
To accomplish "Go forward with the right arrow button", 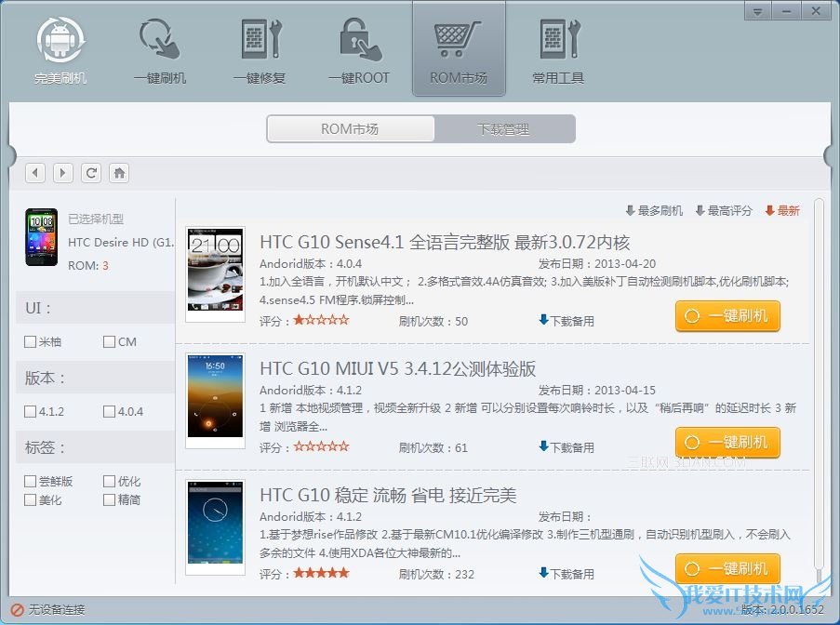I will coord(62,173).
